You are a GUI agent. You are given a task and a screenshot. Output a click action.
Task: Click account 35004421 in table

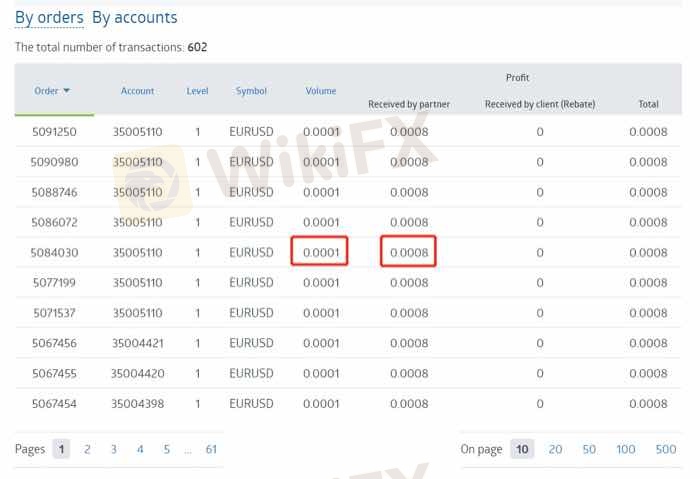137,343
